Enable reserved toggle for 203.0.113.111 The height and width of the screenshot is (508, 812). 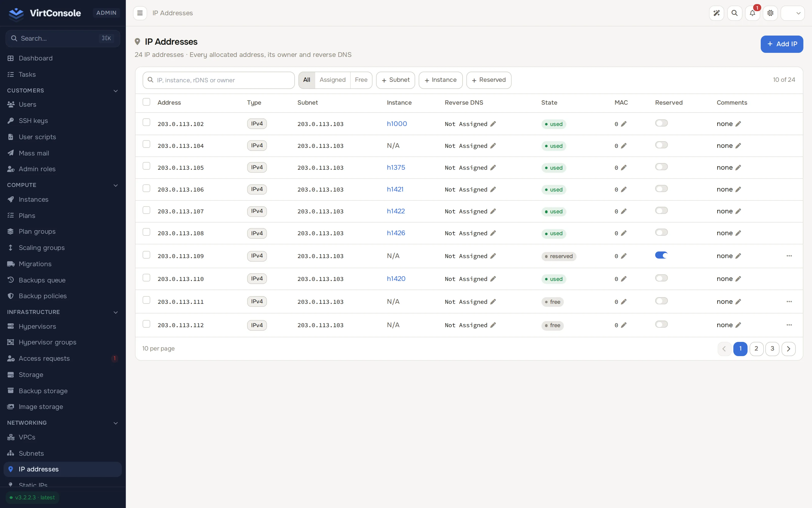tap(661, 301)
